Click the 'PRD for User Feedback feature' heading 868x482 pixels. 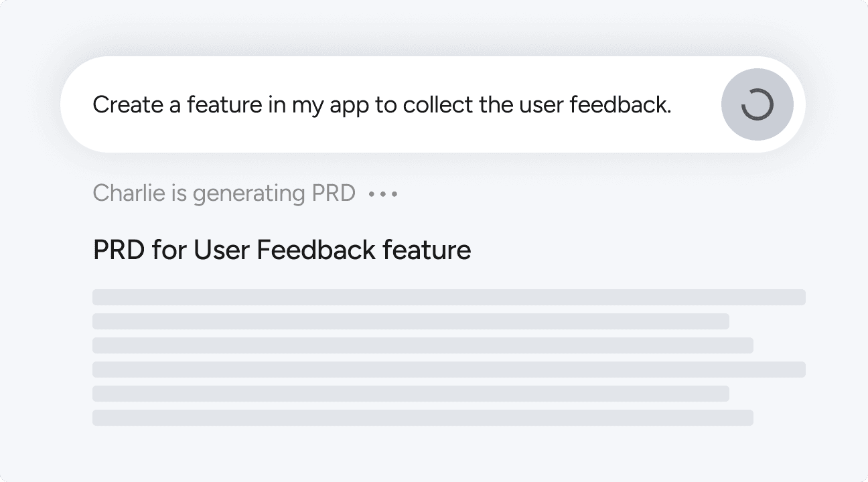click(282, 250)
